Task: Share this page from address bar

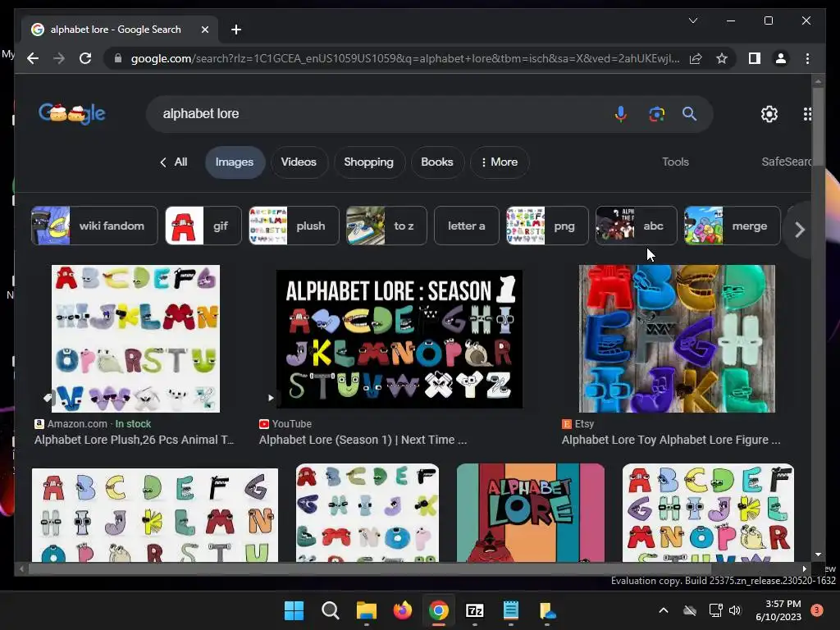Action: click(696, 58)
